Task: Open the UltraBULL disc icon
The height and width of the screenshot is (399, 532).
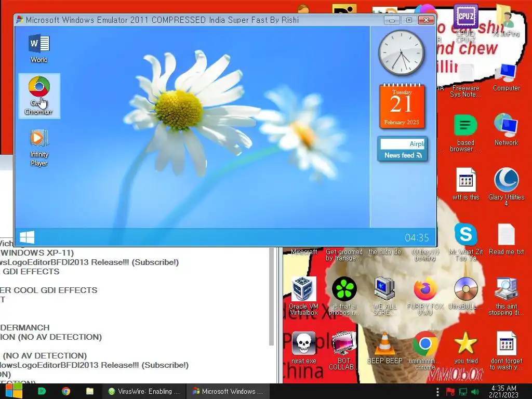Action: click(x=465, y=294)
